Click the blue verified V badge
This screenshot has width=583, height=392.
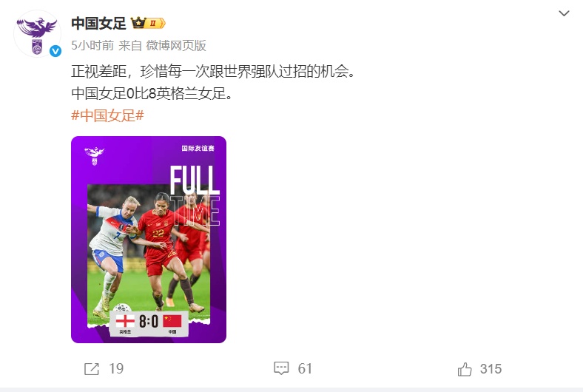click(55, 51)
